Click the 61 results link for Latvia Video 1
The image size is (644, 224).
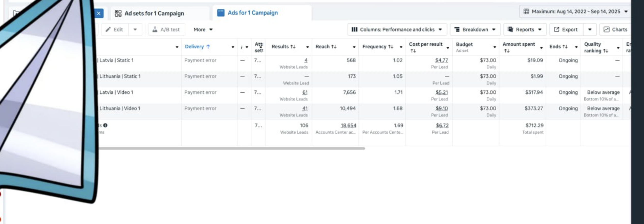pyautogui.click(x=305, y=92)
